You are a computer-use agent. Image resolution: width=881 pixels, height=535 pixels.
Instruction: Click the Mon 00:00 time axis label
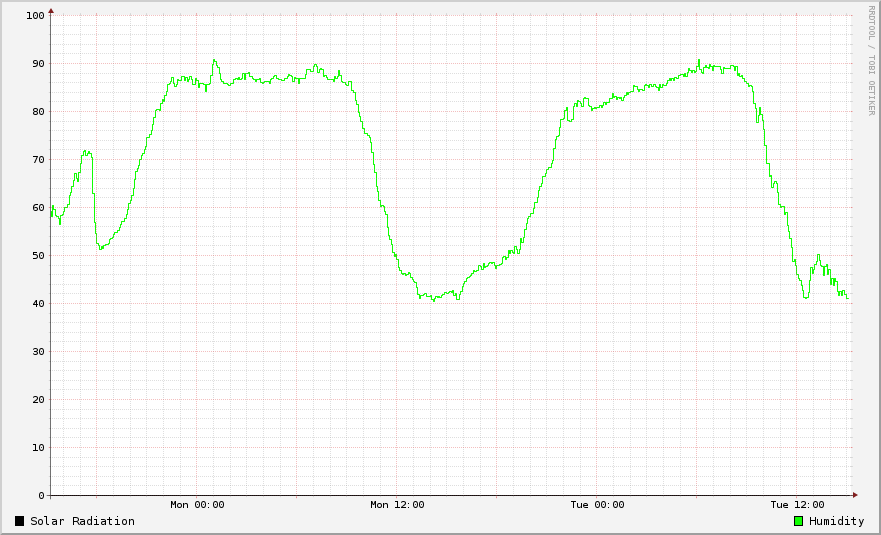click(197, 505)
